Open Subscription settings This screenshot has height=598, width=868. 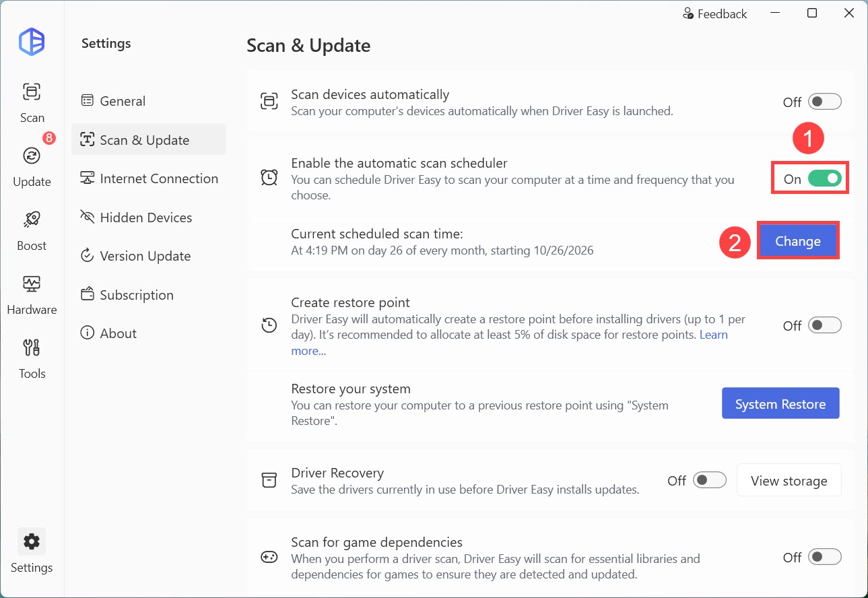click(149, 294)
